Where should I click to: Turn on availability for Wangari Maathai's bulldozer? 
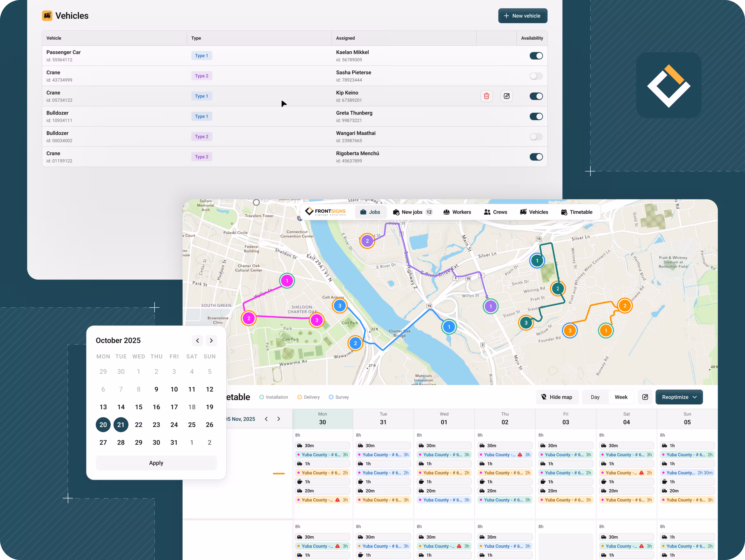(536, 137)
